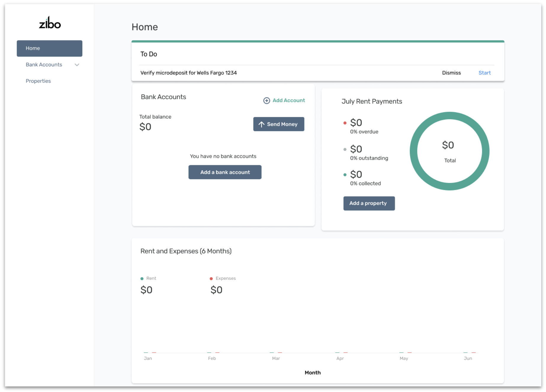Navigate to Properties from the sidebar
This screenshot has width=546, height=392.
click(x=38, y=81)
